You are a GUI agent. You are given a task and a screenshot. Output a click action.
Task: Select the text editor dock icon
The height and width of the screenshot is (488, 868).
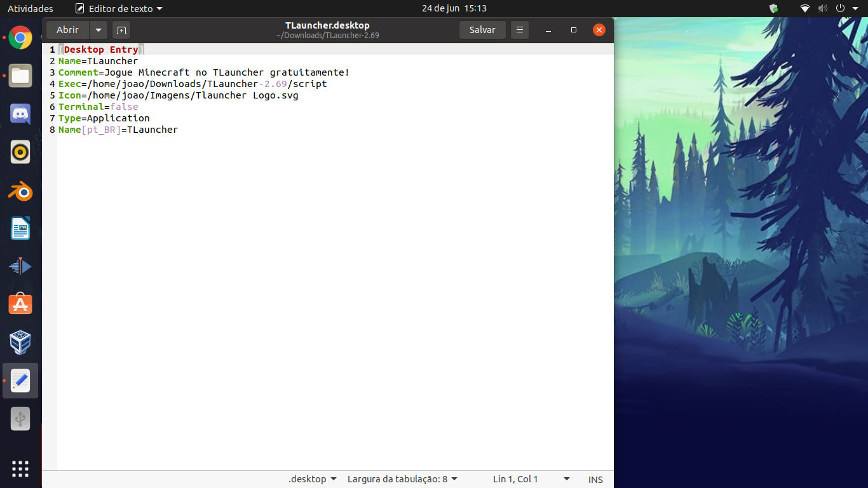[x=20, y=381]
